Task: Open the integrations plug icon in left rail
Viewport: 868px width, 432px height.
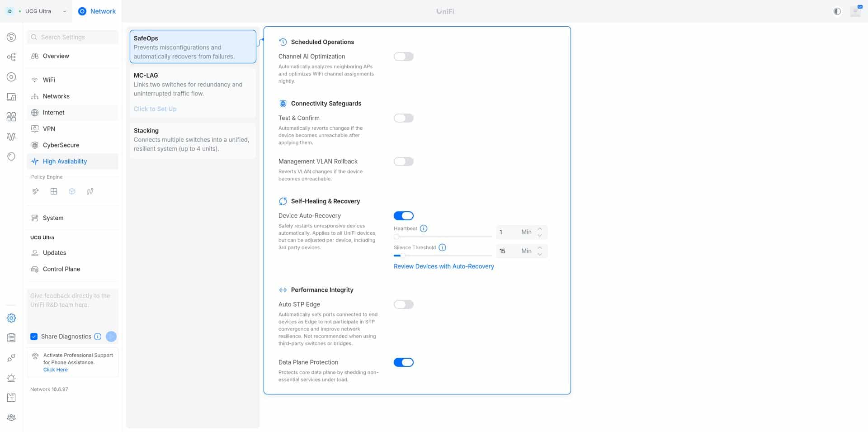Action: tap(11, 358)
